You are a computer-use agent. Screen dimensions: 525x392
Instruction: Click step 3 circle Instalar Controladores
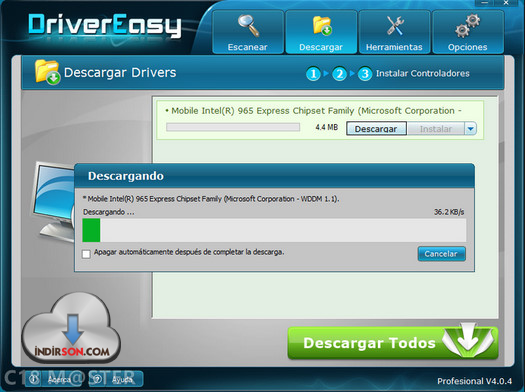[x=365, y=74]
